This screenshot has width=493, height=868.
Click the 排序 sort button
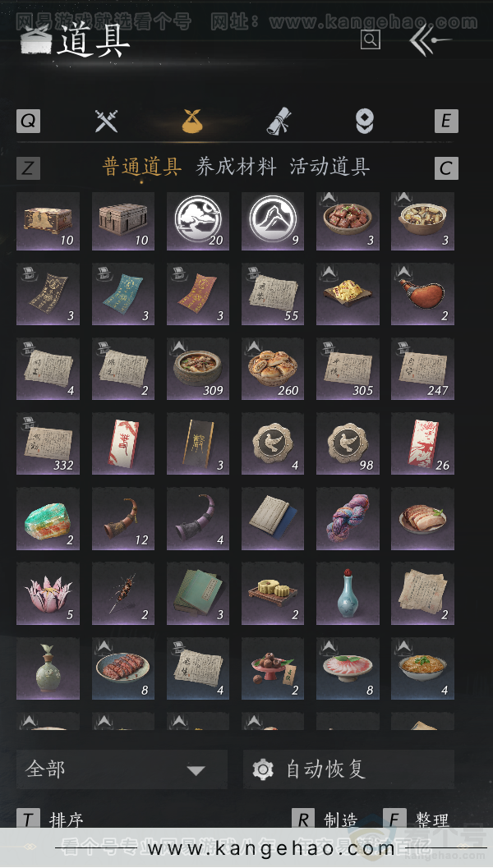pos(50,820)
